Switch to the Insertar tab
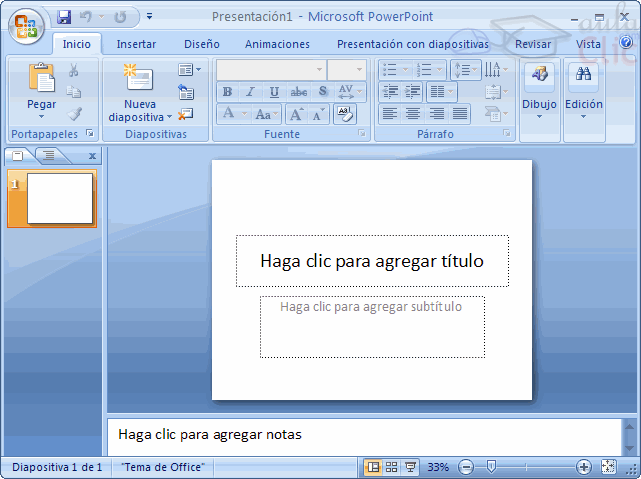The image size is (641, 479). [x=136, y=44]
